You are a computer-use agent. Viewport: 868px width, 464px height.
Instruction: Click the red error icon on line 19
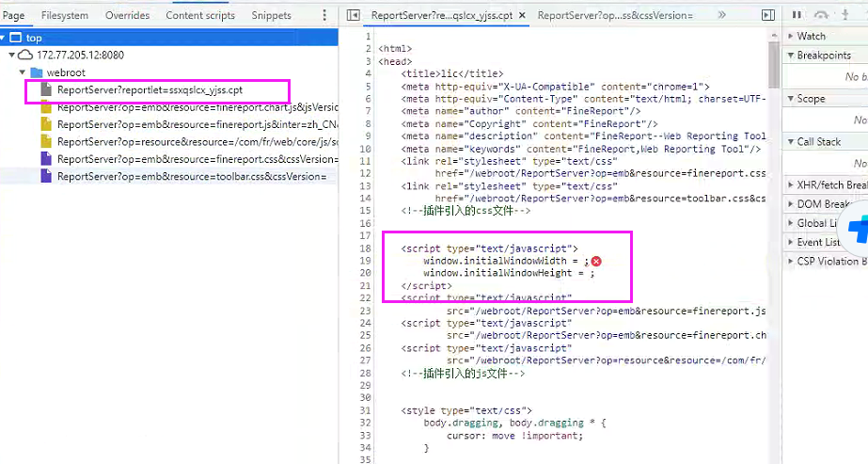click(x=596, y=262)
